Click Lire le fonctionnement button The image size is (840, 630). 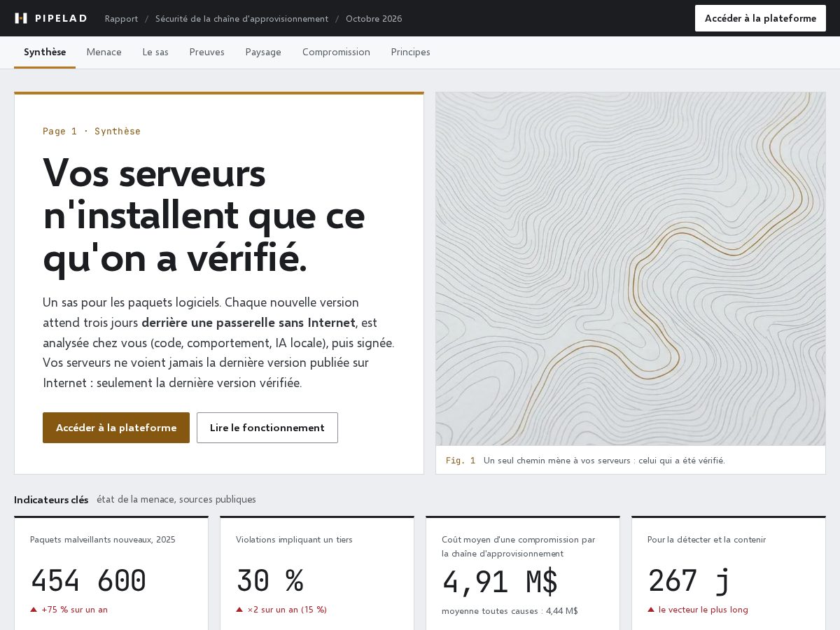(267, 428)
